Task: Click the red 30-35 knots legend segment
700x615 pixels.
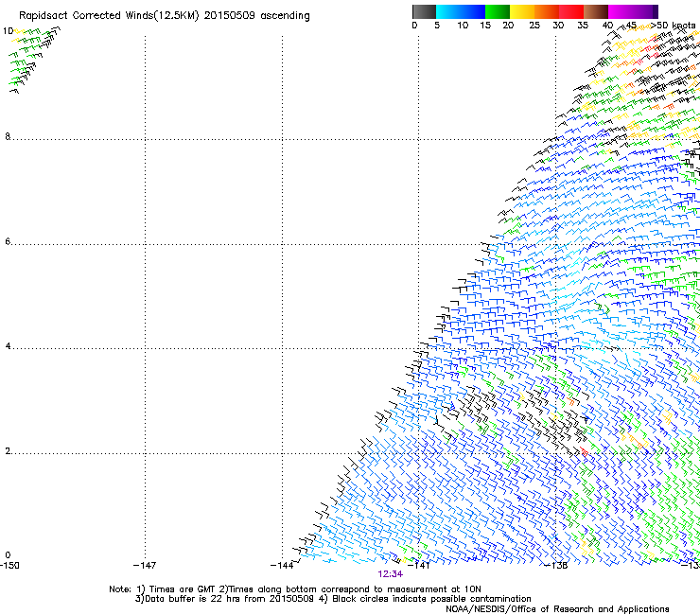Action: click(x=571, y=11)
